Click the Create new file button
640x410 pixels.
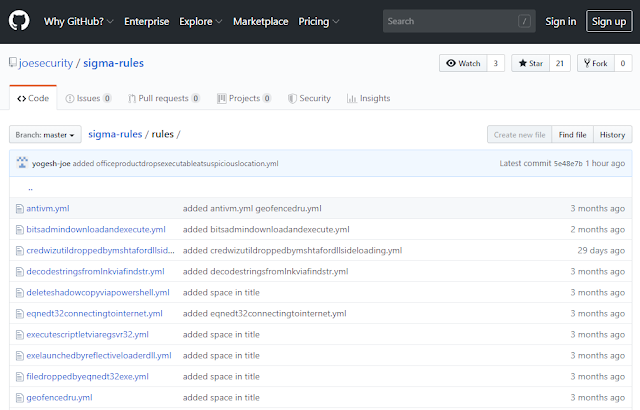[519, 135]
